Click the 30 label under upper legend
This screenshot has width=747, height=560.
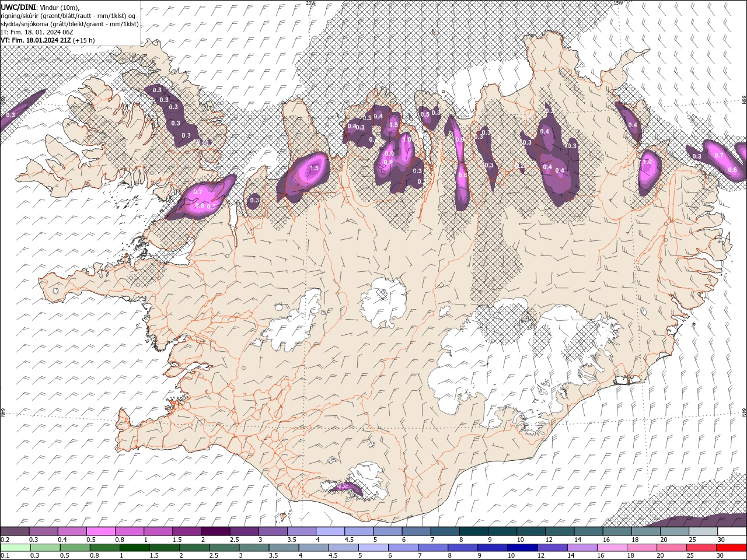click(x=721, y=540)
